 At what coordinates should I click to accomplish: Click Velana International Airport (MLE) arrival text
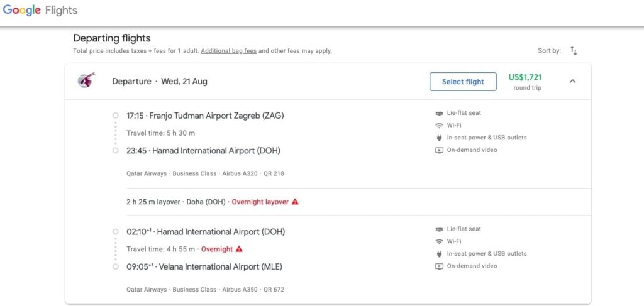tap(220, 267)
